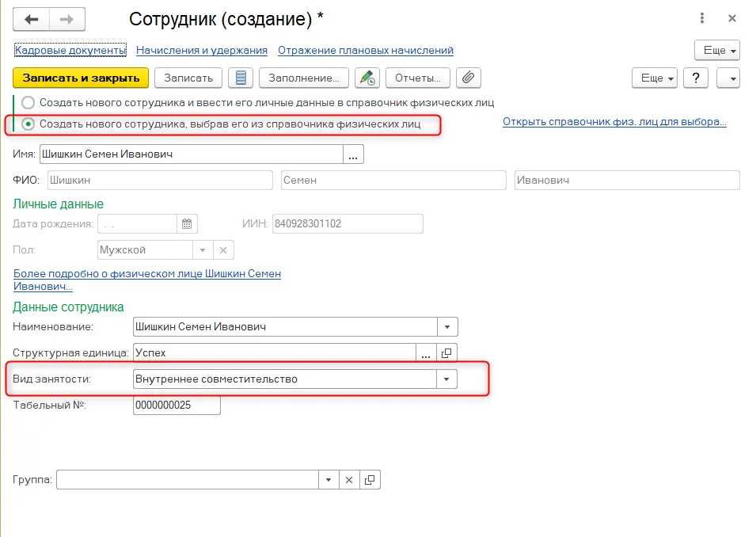Select the enter personal data radio option
The width and height of the screenshot is (756, 537).
pyautogui.click(x=28, y=103)
